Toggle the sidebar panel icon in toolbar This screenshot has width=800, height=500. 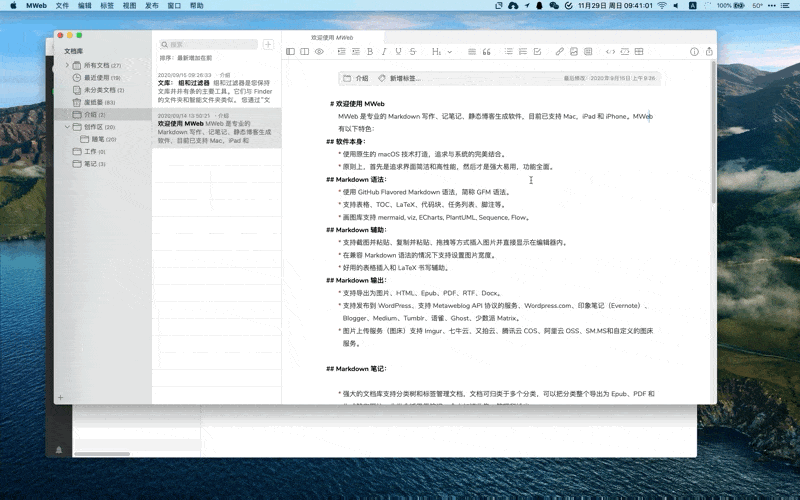(x=290, y=52)
